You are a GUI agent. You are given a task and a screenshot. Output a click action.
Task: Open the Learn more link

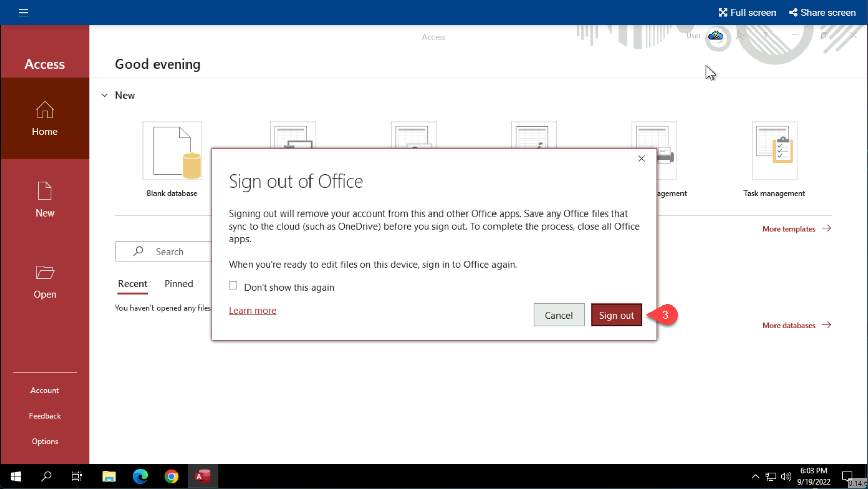tap(253, 310)
